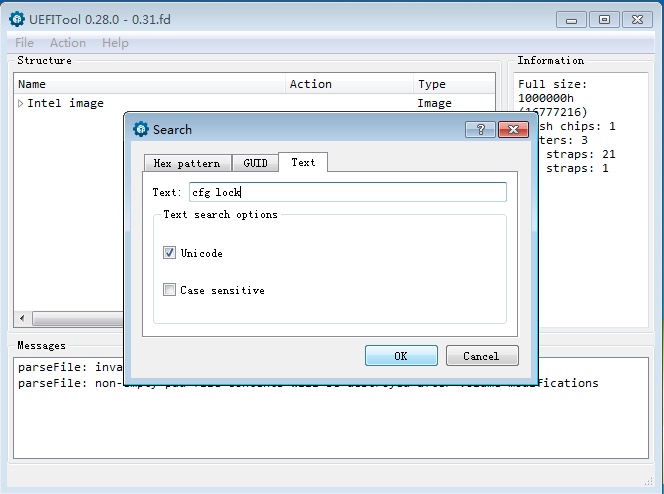
Task: Switch to the GUID tab
Action: click(x=255, y=163)
